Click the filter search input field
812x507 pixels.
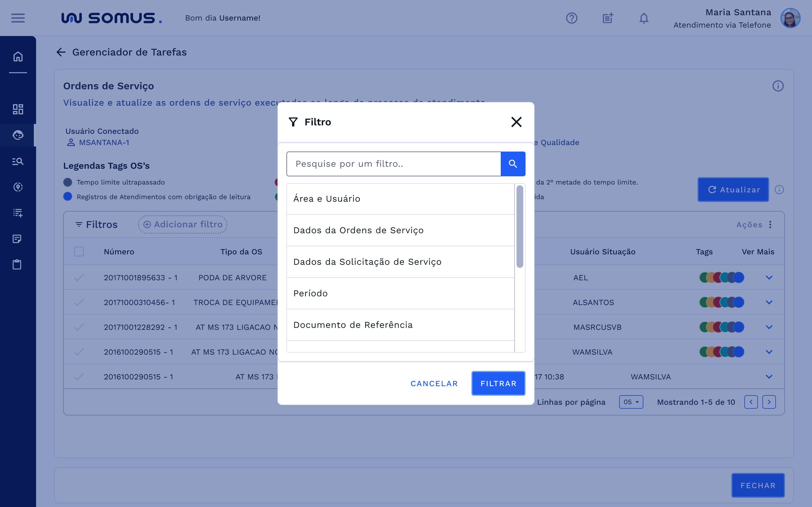pos(393,164)
